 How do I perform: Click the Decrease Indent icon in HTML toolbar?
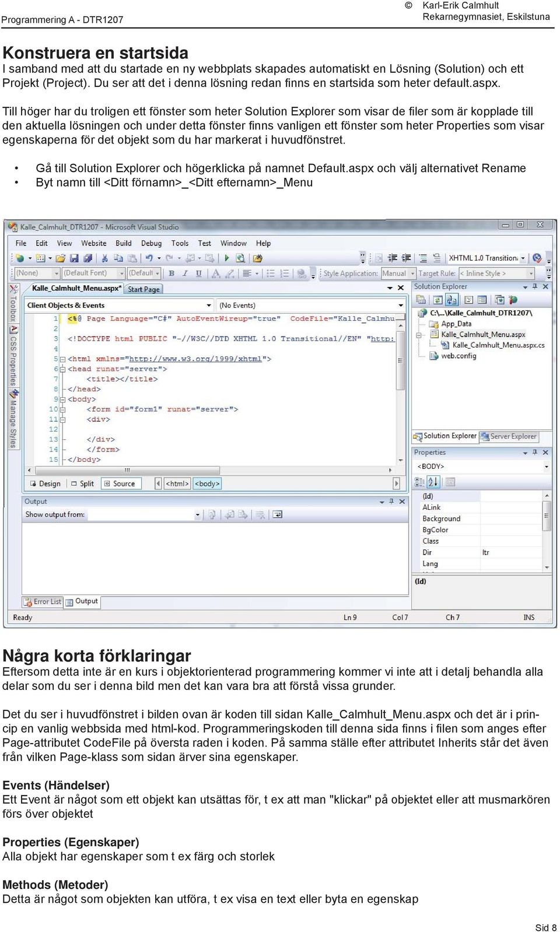pyautogui.click(x=393, y=258)
